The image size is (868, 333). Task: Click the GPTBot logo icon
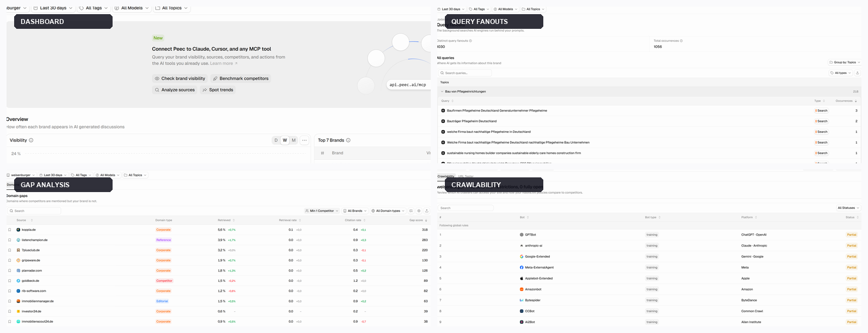tap(522, 235)
